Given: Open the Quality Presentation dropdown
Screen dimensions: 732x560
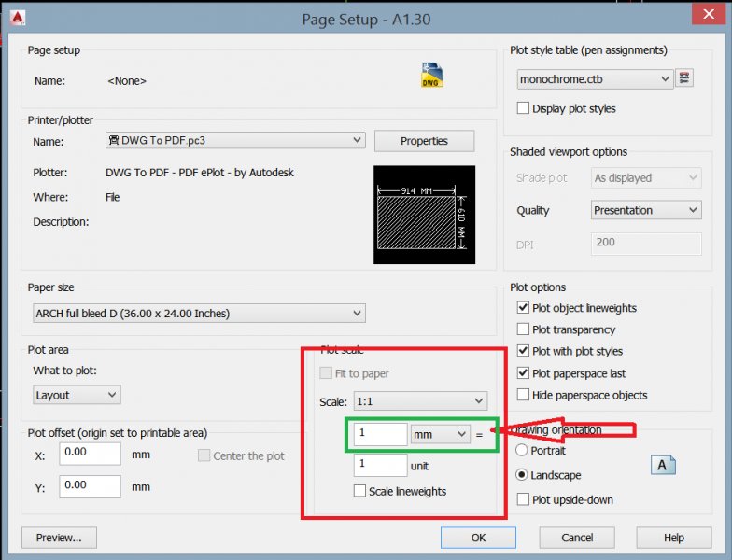Looking at the screenshot, I should coord(646,210).
